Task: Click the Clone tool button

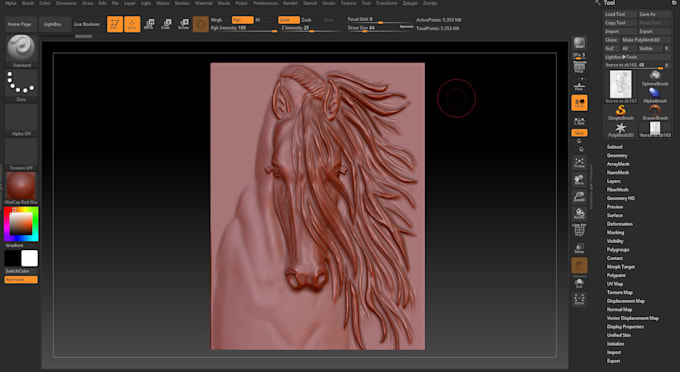Action: click(611, 40)
